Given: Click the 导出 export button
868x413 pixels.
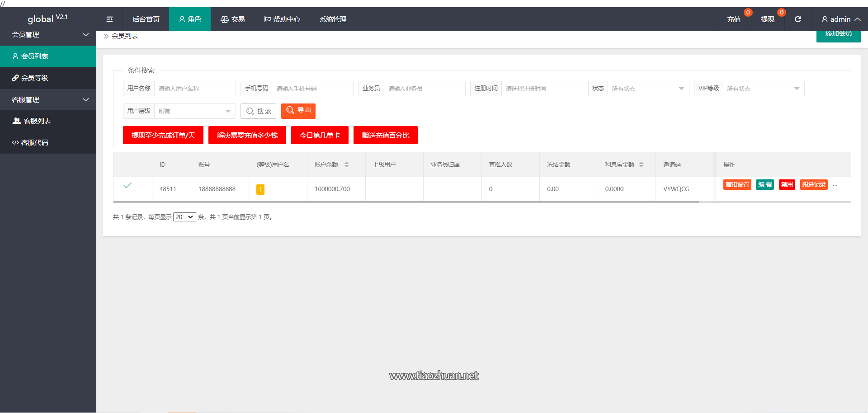Looking at the screenshot, I should tap(298, 111).
